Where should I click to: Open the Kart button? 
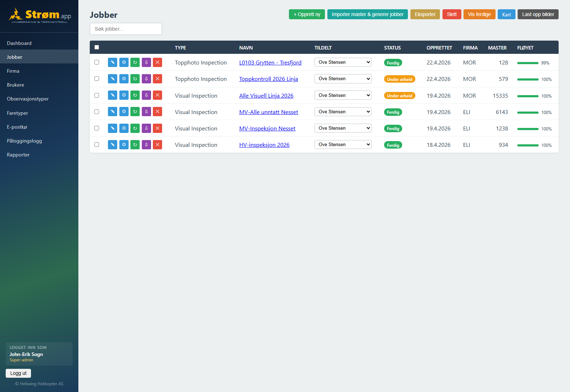(x=506, y=14)
